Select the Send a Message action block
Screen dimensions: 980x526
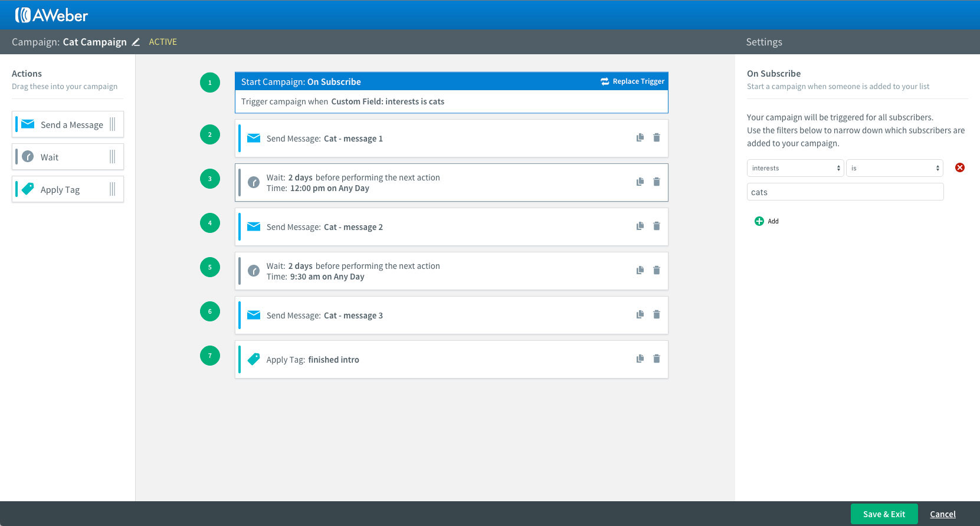pos(68,124)
